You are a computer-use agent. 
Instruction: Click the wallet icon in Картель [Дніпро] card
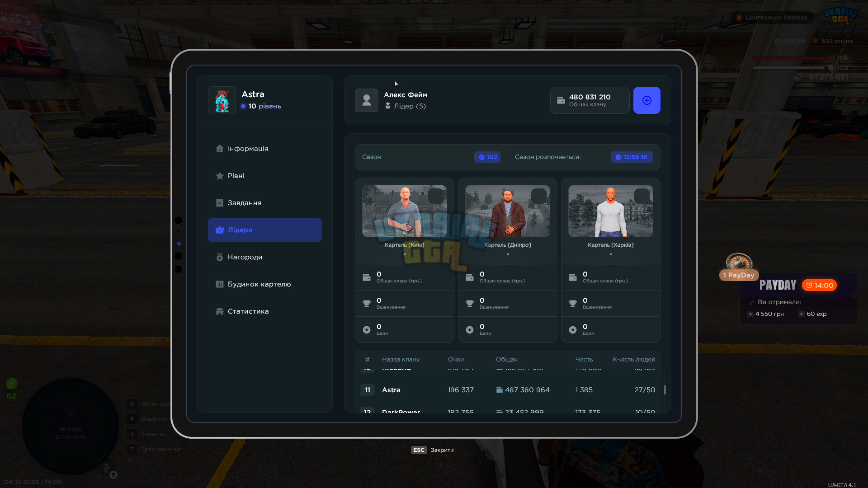click(470, 277)
